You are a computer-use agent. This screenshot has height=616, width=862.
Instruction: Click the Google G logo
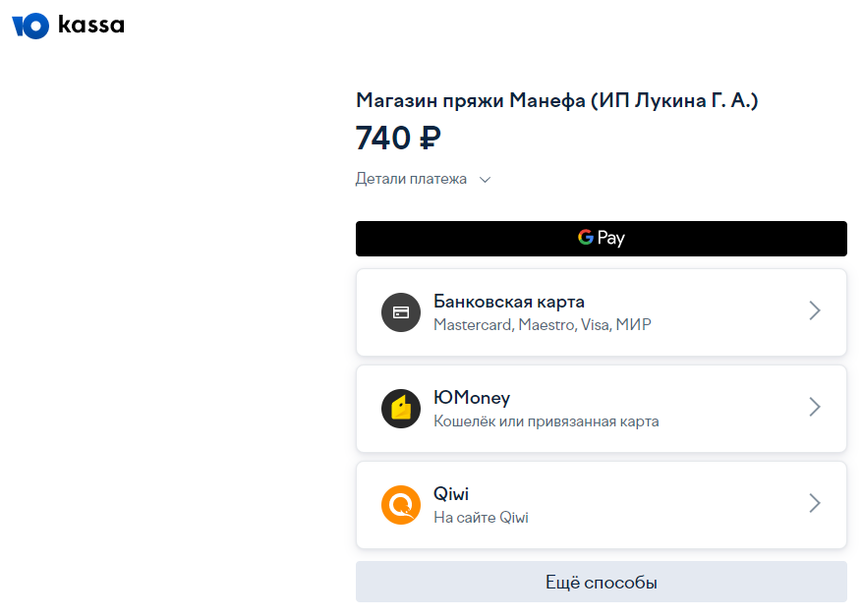click(x=585, y=237)
